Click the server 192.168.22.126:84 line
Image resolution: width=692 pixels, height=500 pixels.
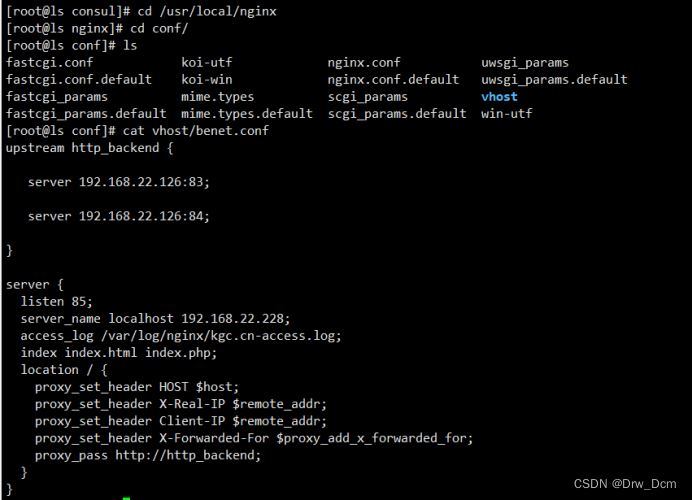coord(119,216)
